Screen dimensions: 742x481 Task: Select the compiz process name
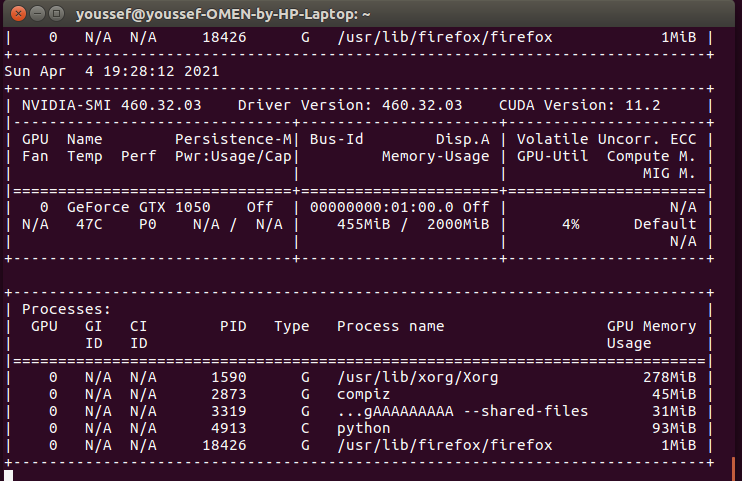(364, 394)
